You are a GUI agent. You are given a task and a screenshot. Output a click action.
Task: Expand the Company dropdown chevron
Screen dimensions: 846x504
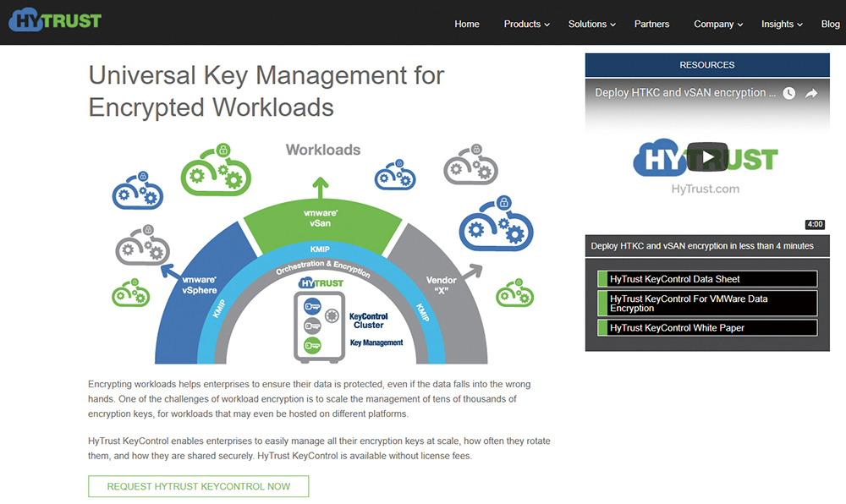click(x=740, y=25)
